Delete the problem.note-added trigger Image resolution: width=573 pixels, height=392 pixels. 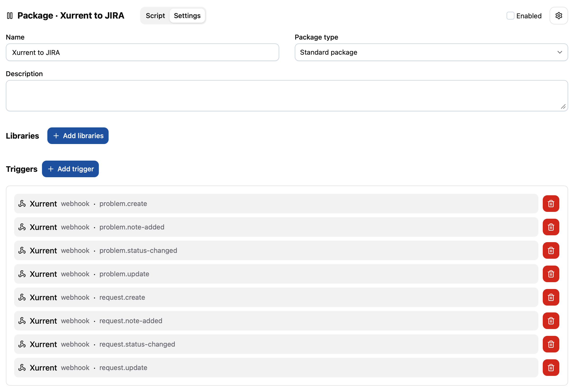(551, 227)
